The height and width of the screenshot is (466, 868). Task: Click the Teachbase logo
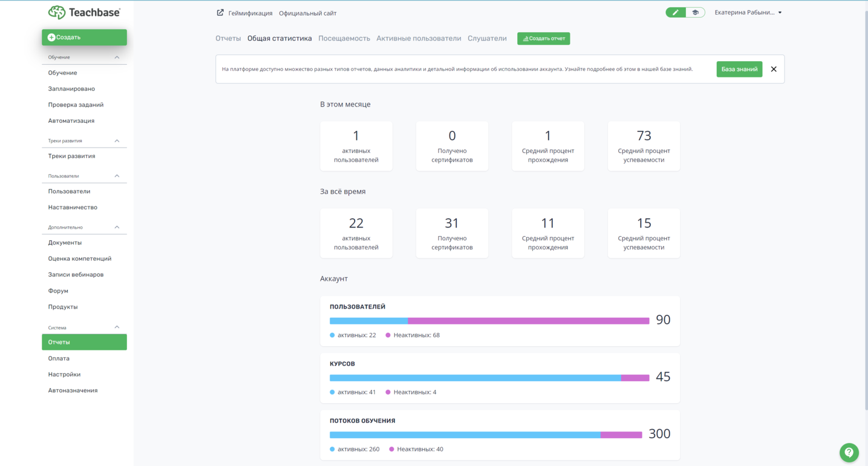(x=84, y=12)
